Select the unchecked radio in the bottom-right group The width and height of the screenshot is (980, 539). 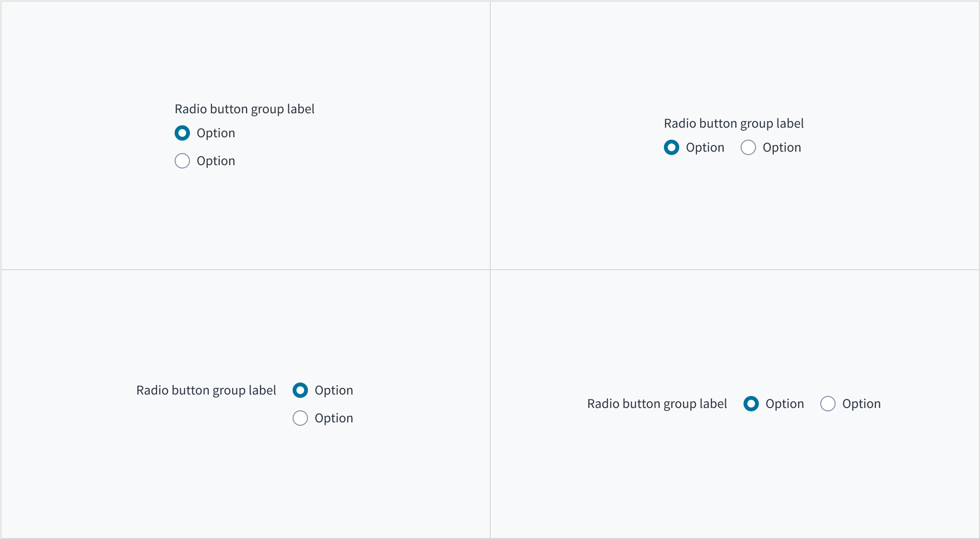[x=828, y=404]
